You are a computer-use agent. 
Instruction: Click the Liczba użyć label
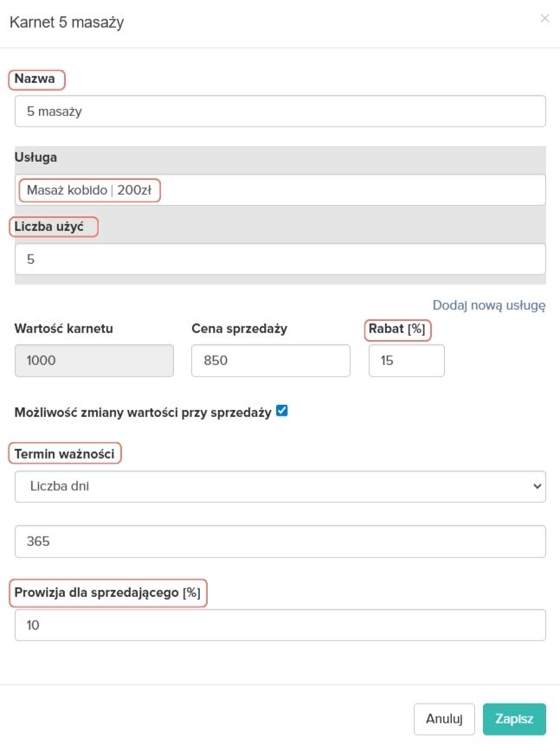53,227
